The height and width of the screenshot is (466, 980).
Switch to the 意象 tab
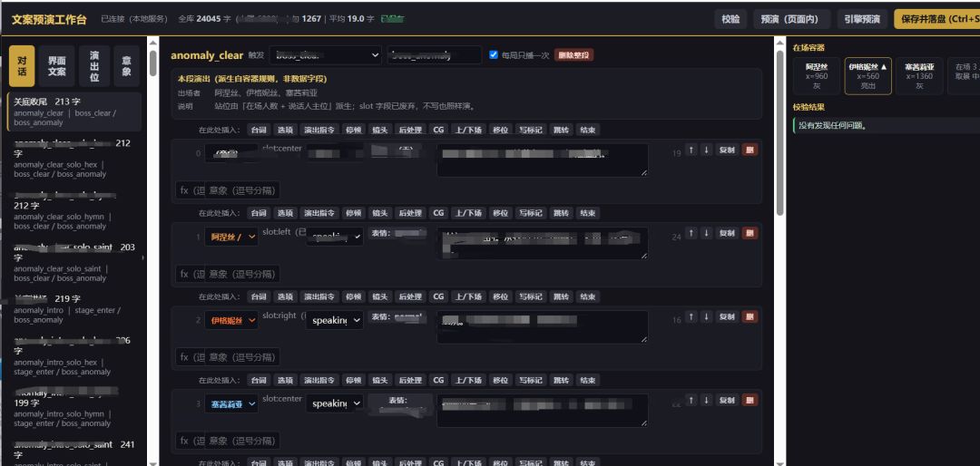pos(126,66)
